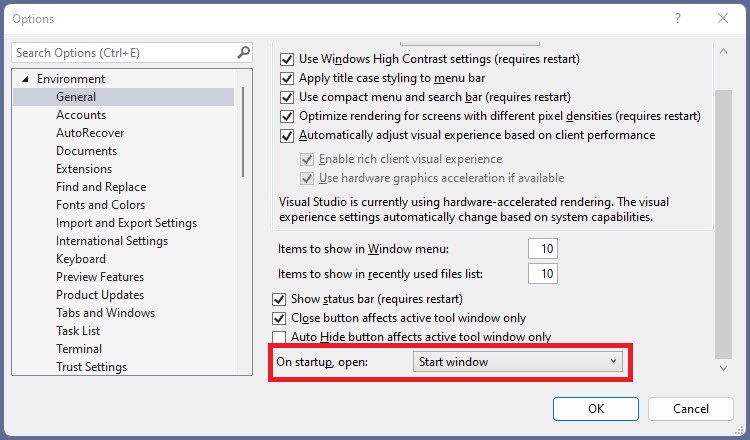
Task: Select Tabs and Windows category
Action: [105, 313]
